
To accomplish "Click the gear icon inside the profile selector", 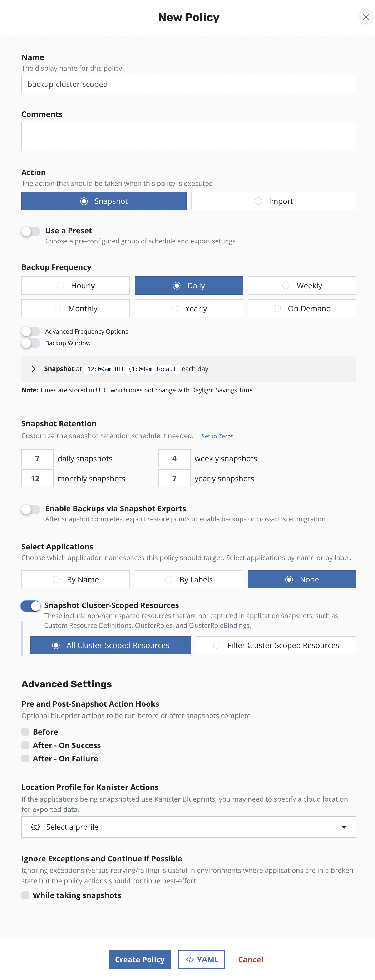I will 35,827.
